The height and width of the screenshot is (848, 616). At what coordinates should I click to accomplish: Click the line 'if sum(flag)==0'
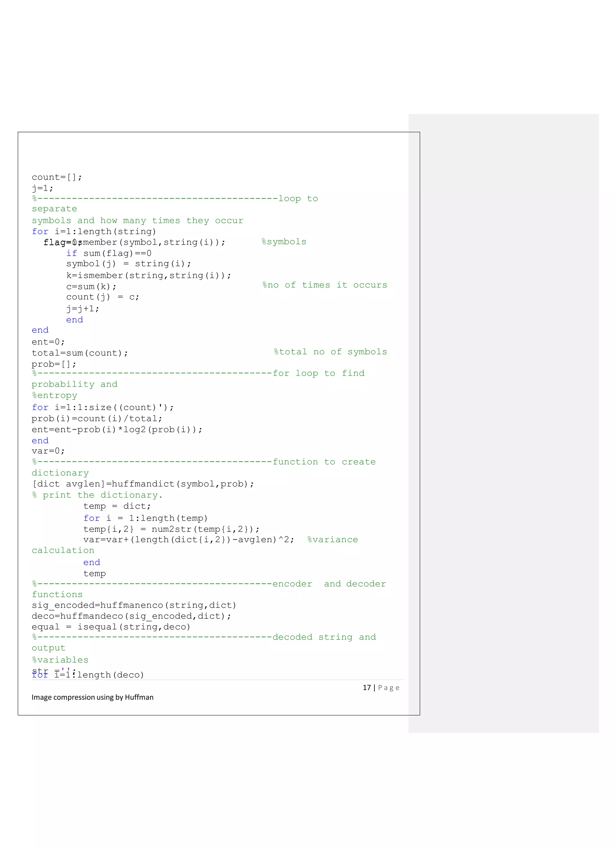(109, 254)
